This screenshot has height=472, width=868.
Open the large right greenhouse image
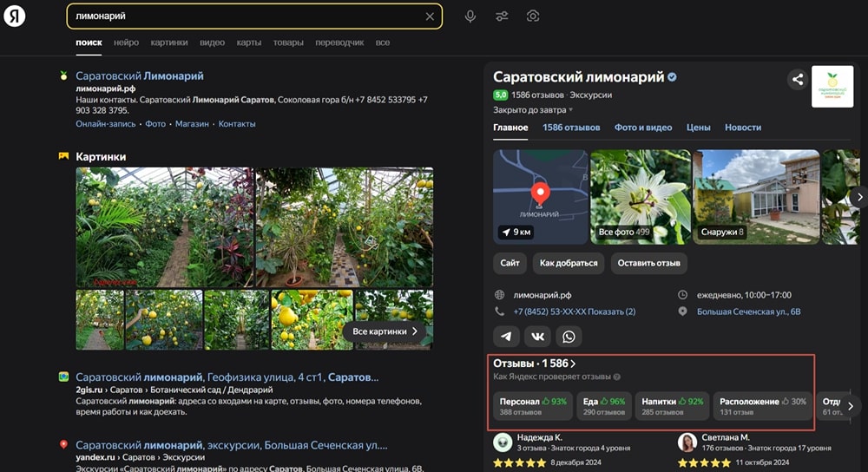(345, 227)
